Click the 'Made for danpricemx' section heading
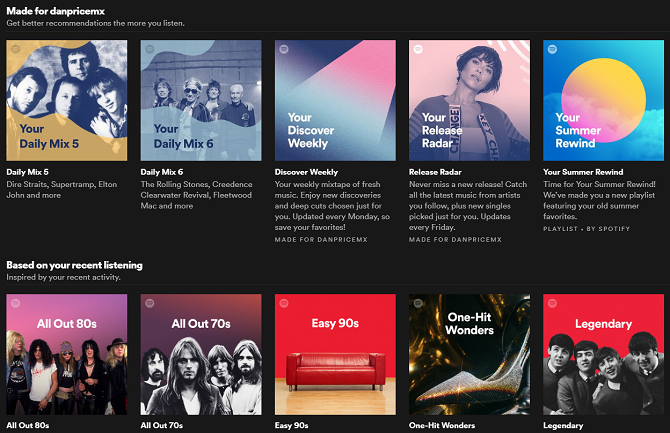 click(56, 11)
